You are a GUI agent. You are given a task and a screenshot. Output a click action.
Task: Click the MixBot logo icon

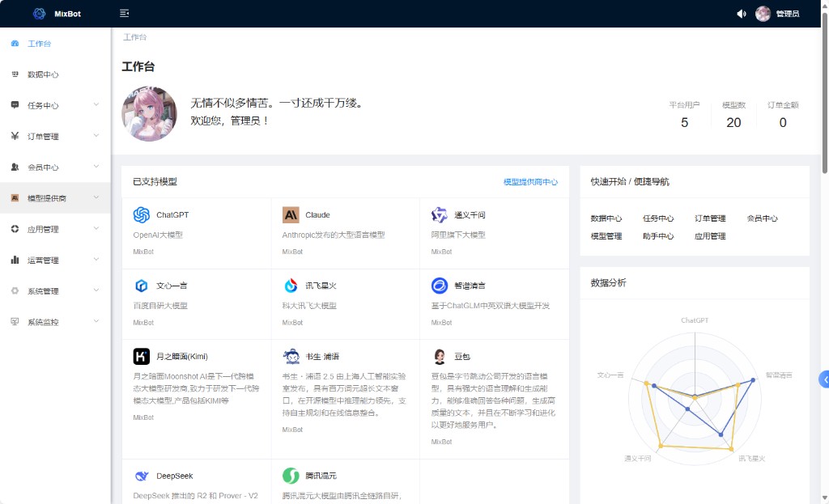pos(39,14)
